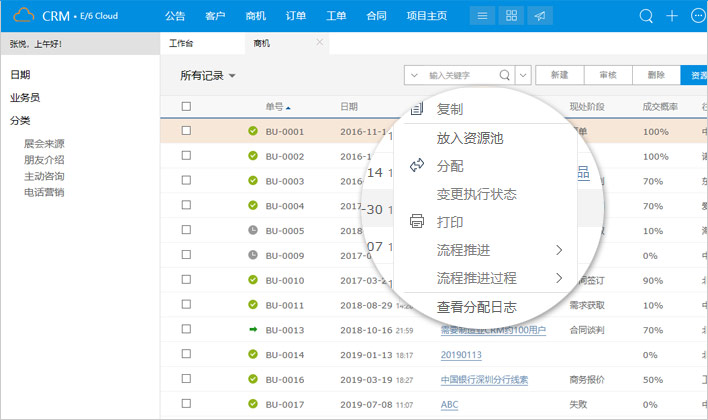The width and height of the screenshot is (708, 420).
Task: Toggle the select-all checkbox in table header
Action: (186, 106)
